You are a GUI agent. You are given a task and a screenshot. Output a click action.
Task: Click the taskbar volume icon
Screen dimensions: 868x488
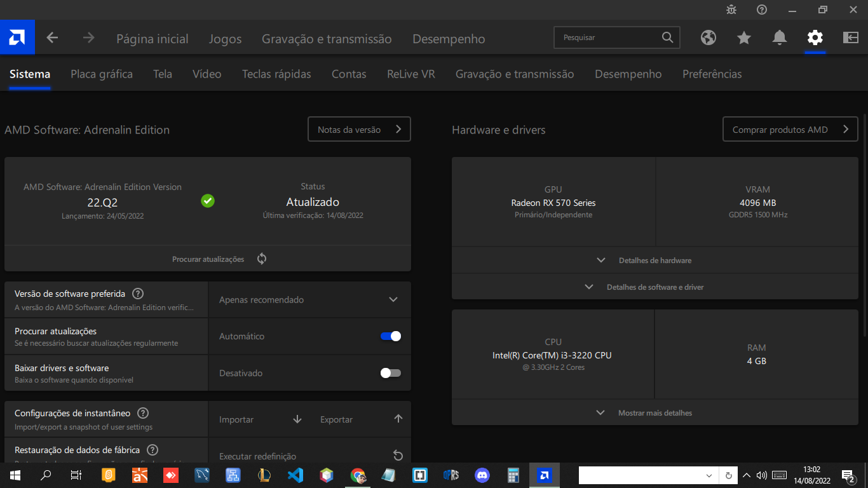(x=762, y=475)
